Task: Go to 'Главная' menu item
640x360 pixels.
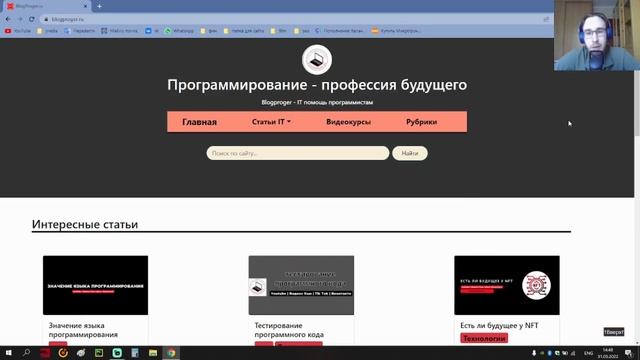Action: click(199, 122)
